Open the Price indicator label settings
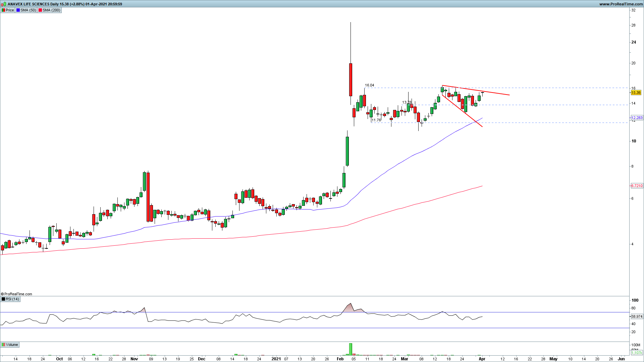 pyautogui.click(x=10, y=10)
